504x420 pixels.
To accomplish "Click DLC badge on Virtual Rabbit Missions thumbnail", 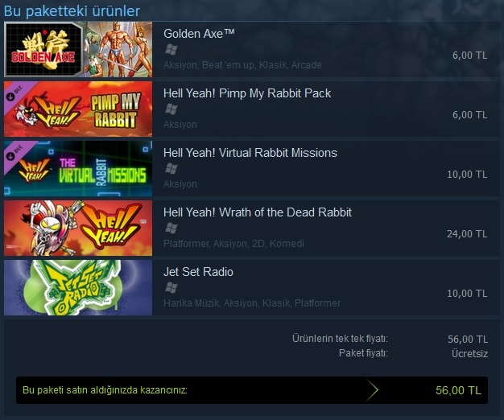I will click(x=14, y=151).
